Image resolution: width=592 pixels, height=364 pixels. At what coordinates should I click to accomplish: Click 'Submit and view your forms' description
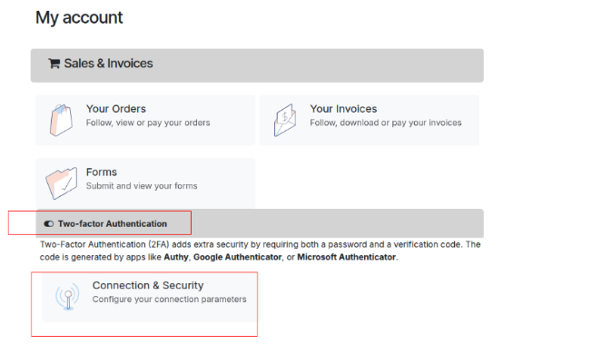(x=141, y=186)
